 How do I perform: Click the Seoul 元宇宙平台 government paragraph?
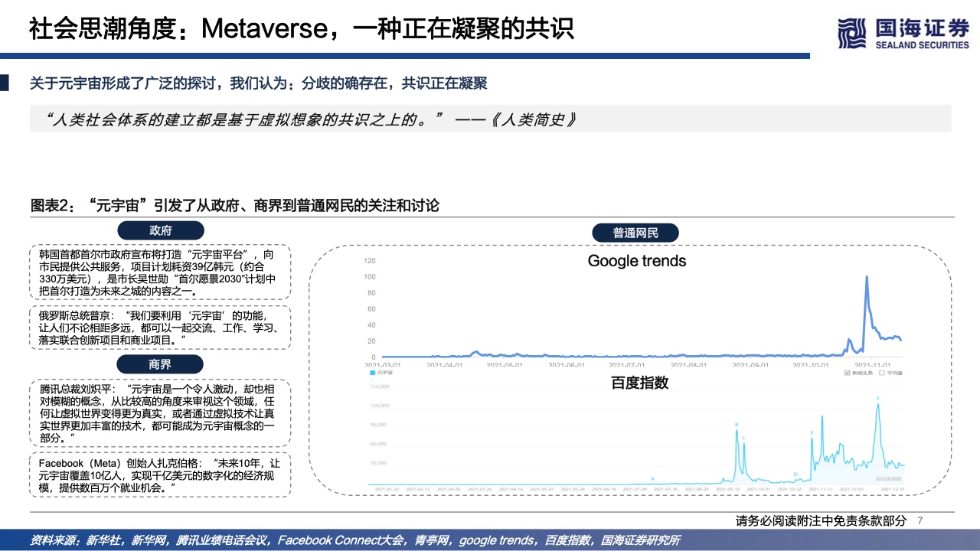(x=161, y=272)
